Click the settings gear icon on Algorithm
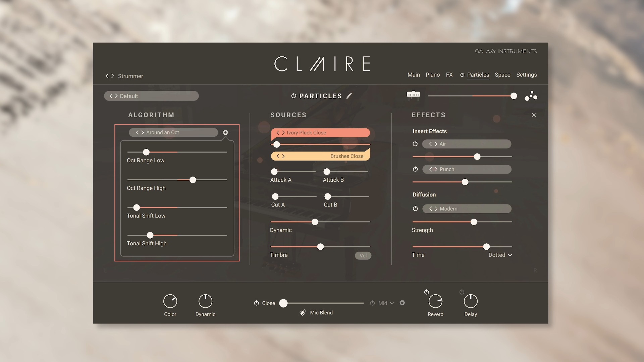Image resolution: width=644 pixels, height=362 pixels. pos(226,132)
